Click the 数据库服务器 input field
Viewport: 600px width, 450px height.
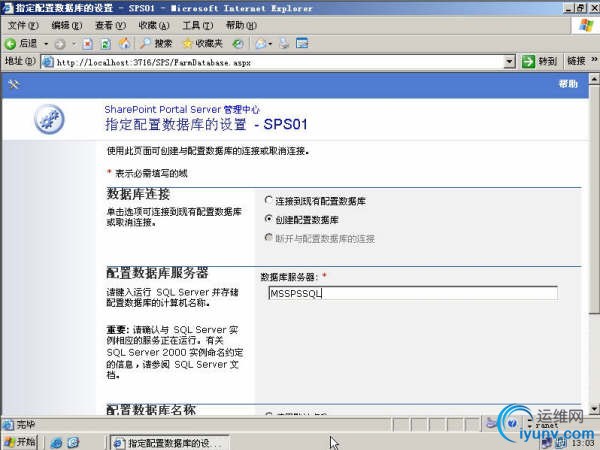(x=412, y=293)
